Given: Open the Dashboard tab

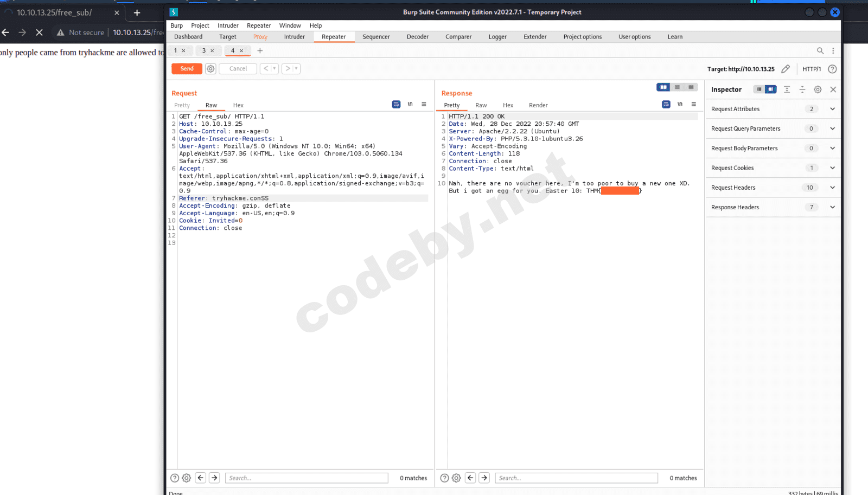Looking at the screenshot, I should pos(188,37).
